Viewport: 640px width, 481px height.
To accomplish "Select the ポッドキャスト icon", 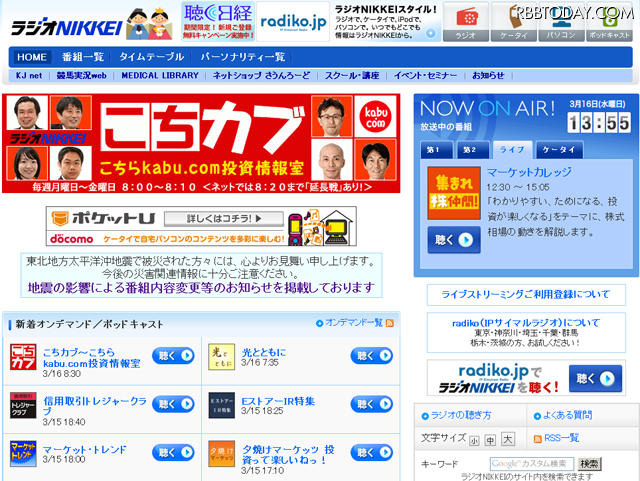I will click(x=609, y=22).
